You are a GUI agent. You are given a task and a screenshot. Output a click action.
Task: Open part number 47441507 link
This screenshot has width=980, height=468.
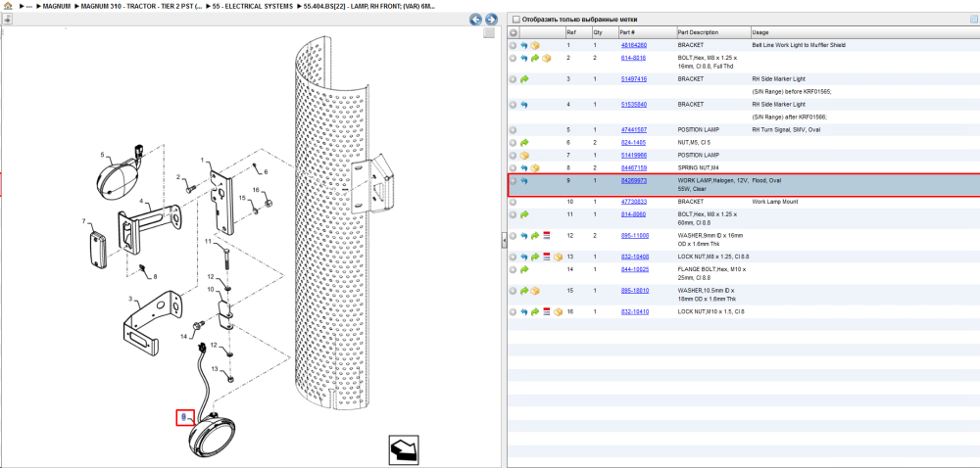click(634, 130)
